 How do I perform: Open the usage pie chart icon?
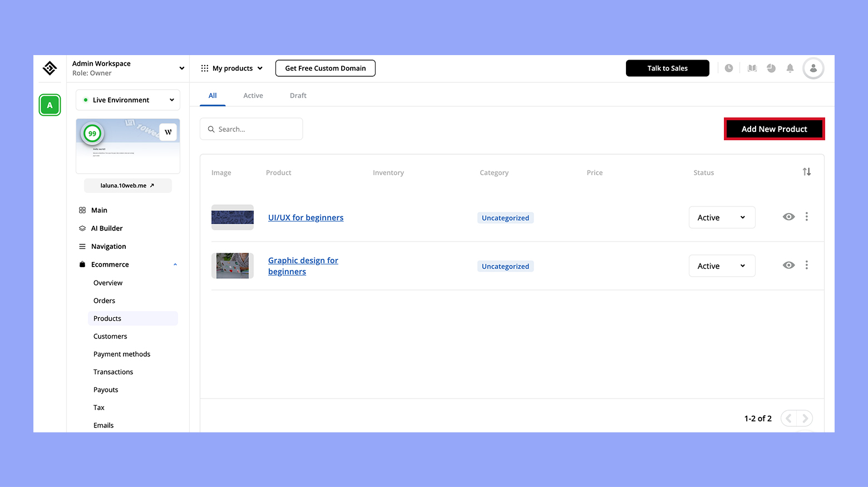[x=771, y=68]
